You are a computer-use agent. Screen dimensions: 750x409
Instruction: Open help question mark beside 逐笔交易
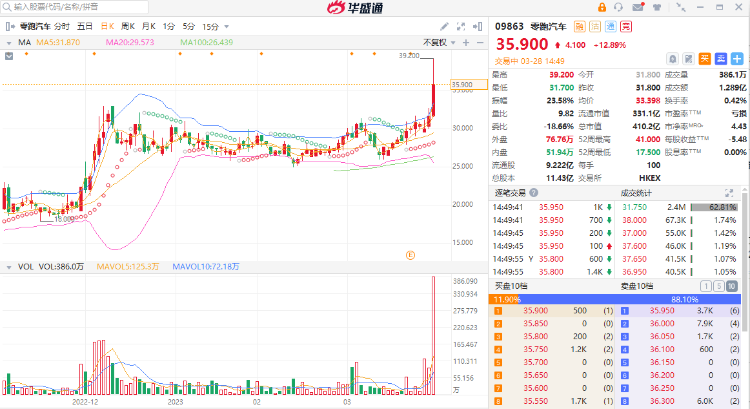point(534,193)
